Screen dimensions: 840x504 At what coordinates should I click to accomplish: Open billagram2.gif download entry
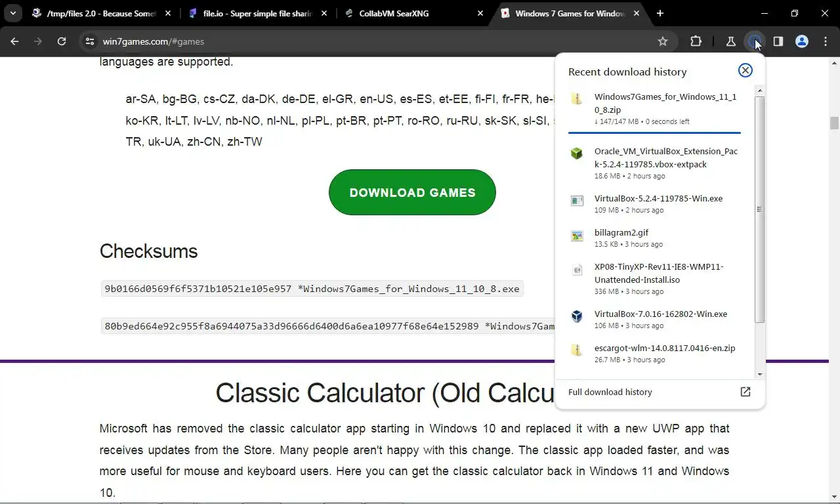(x=655, y=238)
